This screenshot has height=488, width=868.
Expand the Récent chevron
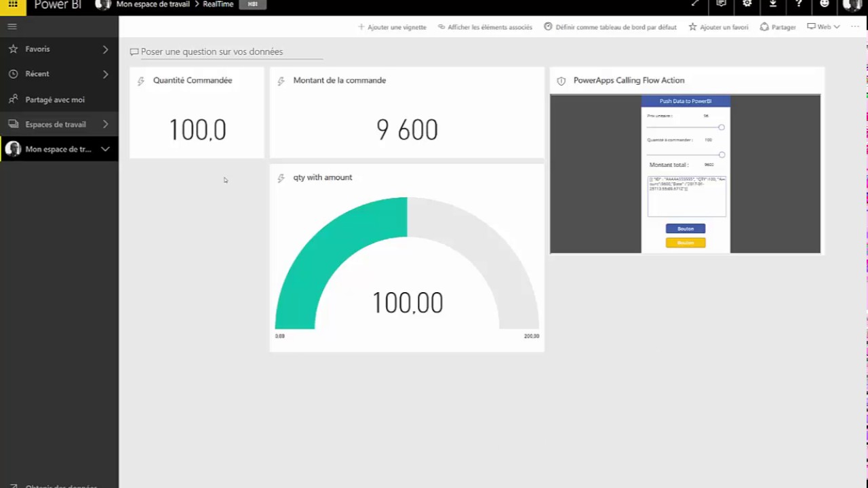(105, 74)
